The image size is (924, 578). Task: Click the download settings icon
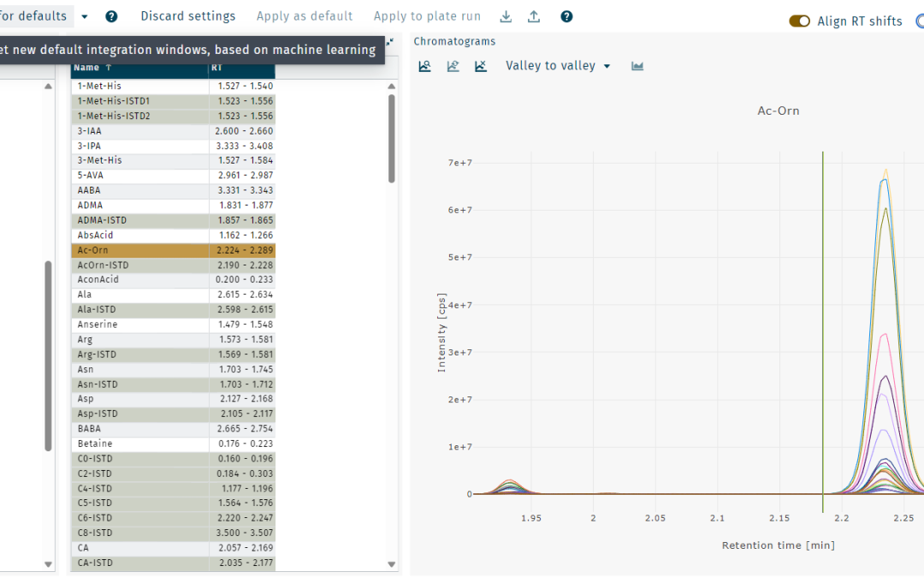(506, 17)
